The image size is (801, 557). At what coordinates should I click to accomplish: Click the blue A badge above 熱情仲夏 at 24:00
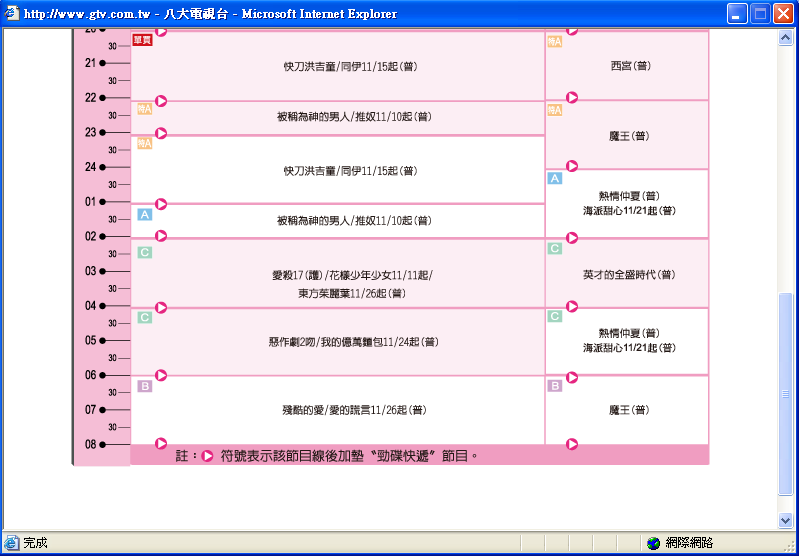[554, 178]
